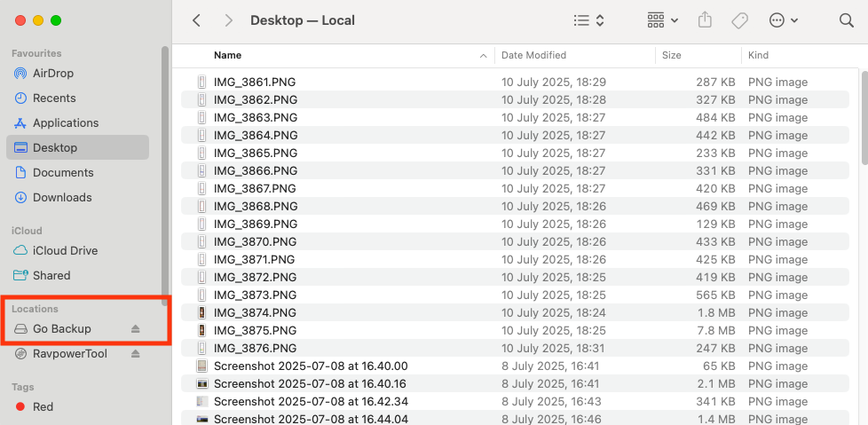Screen dimensions: 868x425
Task: Select Desktop in the sidebar
Action: tap(77, 148)
